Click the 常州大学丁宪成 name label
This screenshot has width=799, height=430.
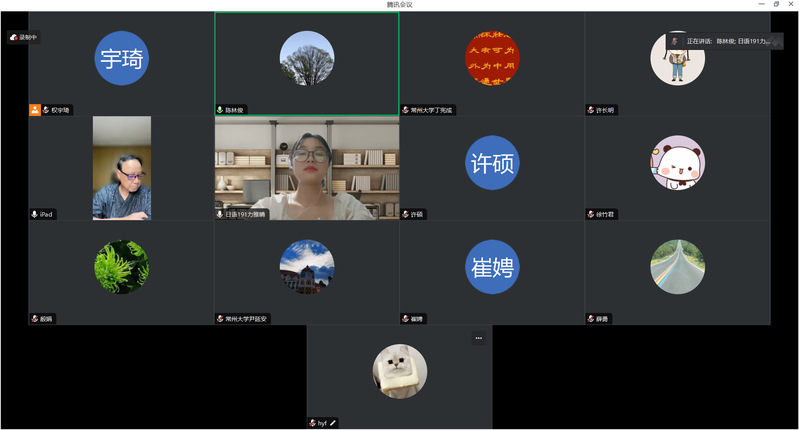click(x=432, y=110)
